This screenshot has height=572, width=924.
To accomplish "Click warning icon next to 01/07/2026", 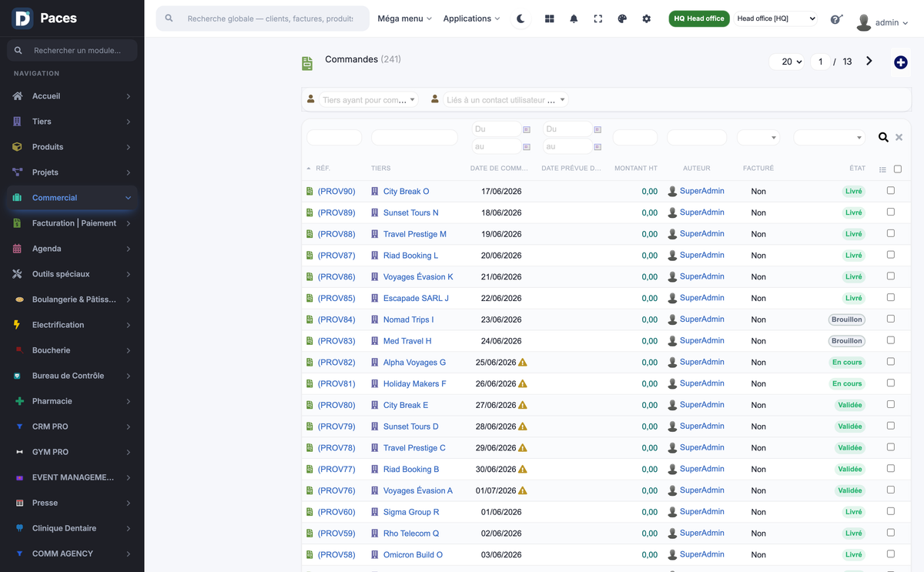I will (x=523, y=490).
